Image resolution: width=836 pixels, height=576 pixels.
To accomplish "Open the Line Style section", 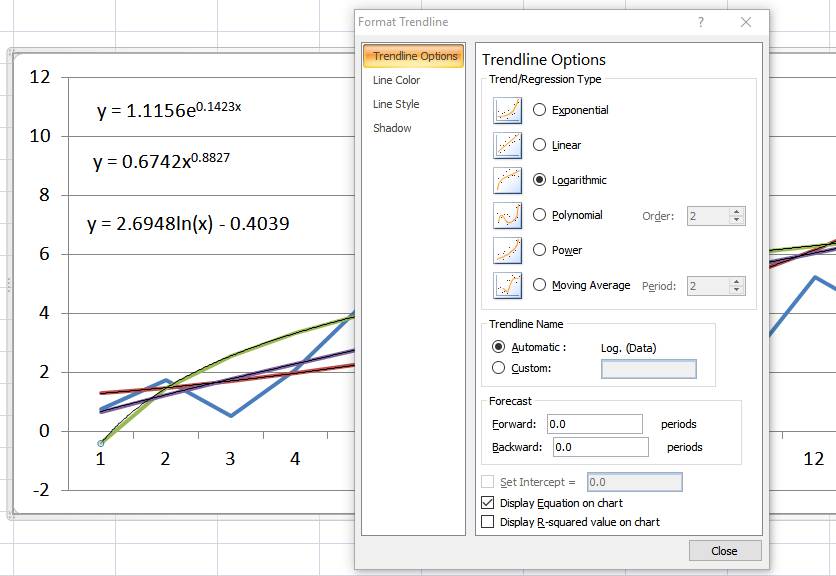I will (x=396, y=104).
